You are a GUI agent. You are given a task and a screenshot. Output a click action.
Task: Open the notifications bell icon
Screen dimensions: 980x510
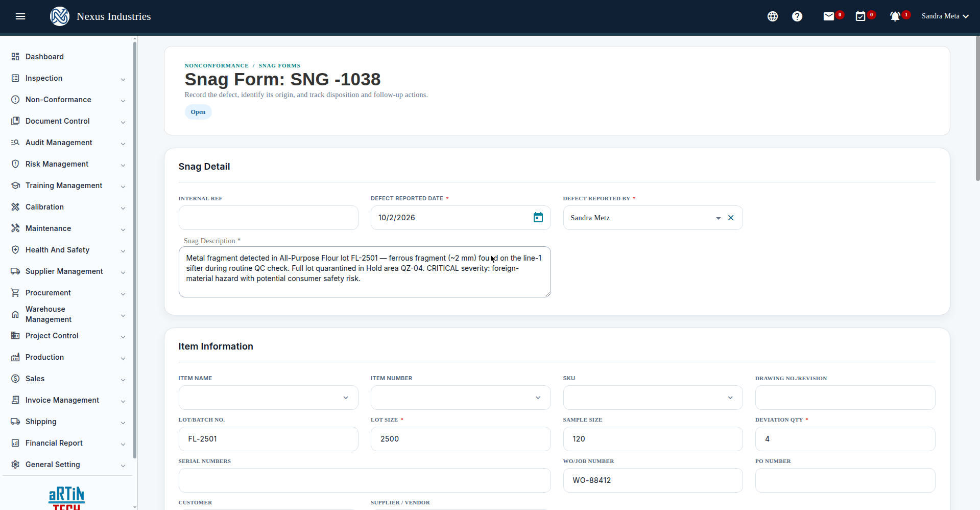click(x=895, y=16)
